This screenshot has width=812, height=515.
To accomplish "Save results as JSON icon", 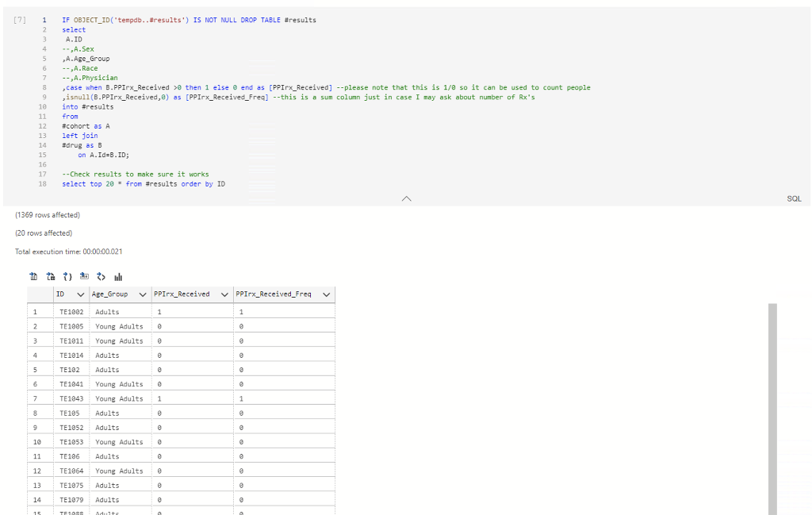I will pyautogui.click(x=67, y=277).
